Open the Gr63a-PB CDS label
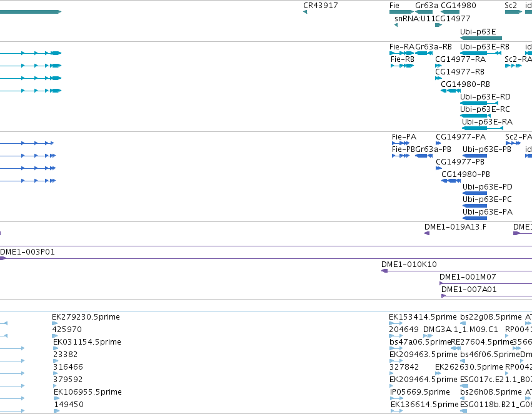532x414 pixels. point(433,149)
